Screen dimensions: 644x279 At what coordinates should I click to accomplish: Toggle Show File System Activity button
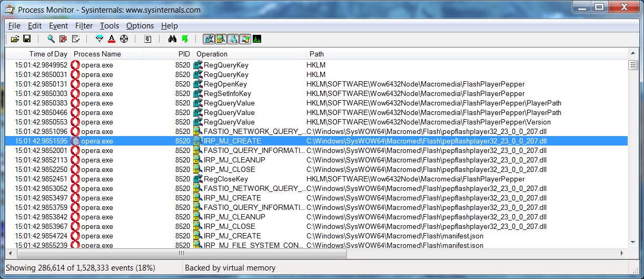coord(221,39)
